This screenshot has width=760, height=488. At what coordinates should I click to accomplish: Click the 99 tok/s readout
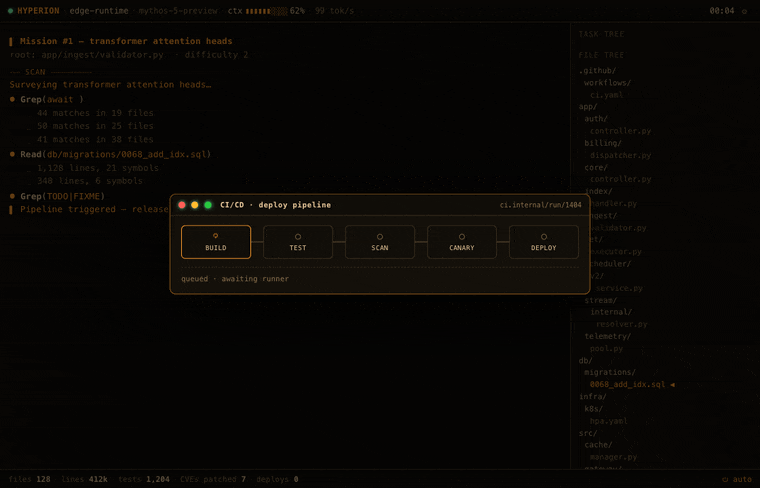[x=334, y=11]
